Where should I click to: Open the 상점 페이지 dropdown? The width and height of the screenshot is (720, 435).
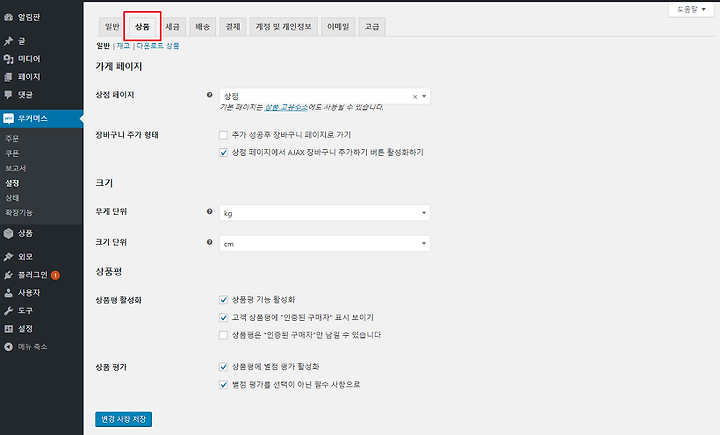(325, 96)
